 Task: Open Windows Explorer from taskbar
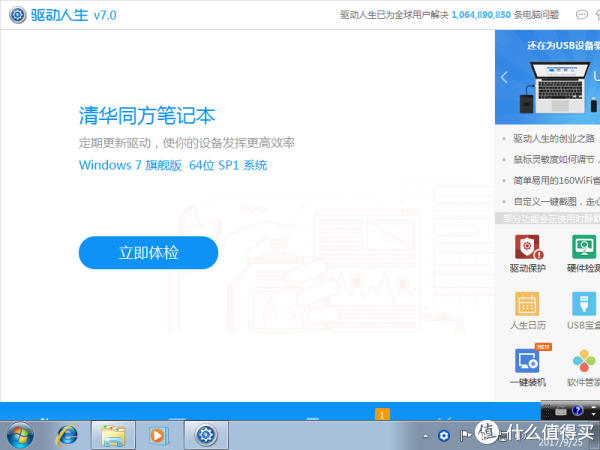[x=113, y=435]
